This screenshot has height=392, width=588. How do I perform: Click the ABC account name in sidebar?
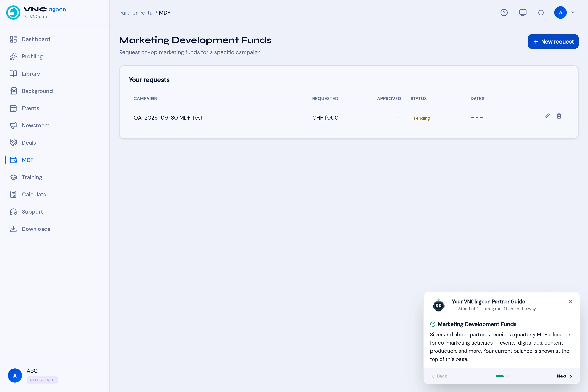32,371
